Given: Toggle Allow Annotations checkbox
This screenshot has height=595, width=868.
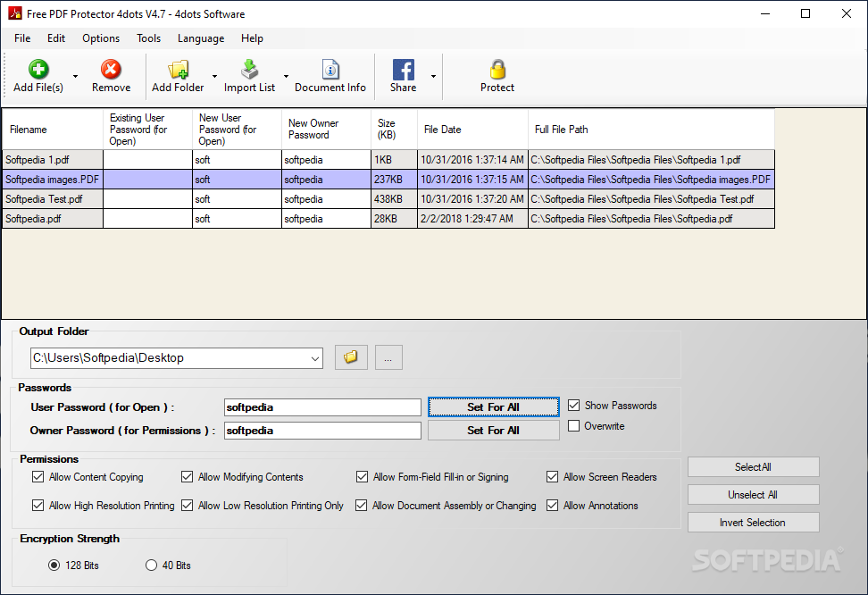Looking at the screenshot, I should point(552,506).
